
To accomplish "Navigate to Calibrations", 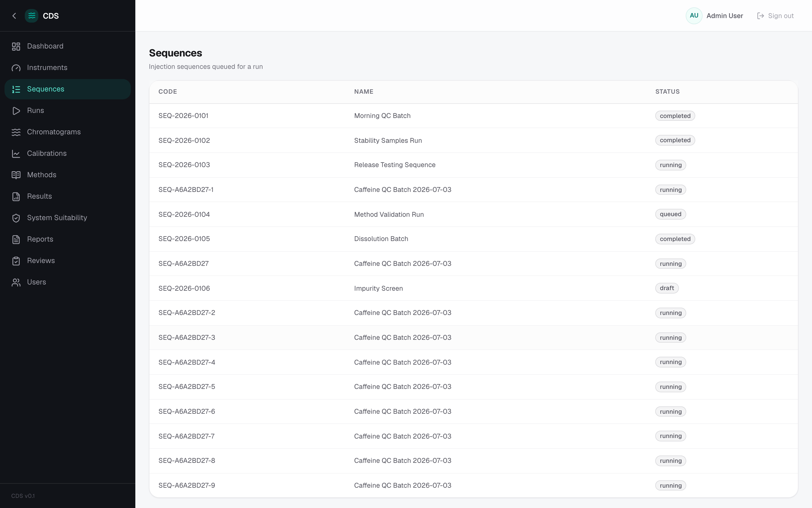I will (67, 154).
